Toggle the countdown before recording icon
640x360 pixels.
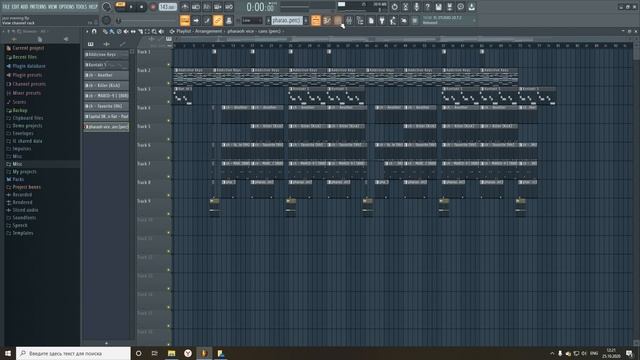pos(207,7)
